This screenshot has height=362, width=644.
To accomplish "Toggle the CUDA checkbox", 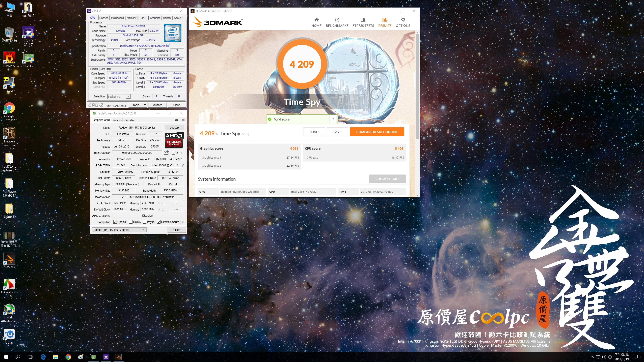I will 131,222.
